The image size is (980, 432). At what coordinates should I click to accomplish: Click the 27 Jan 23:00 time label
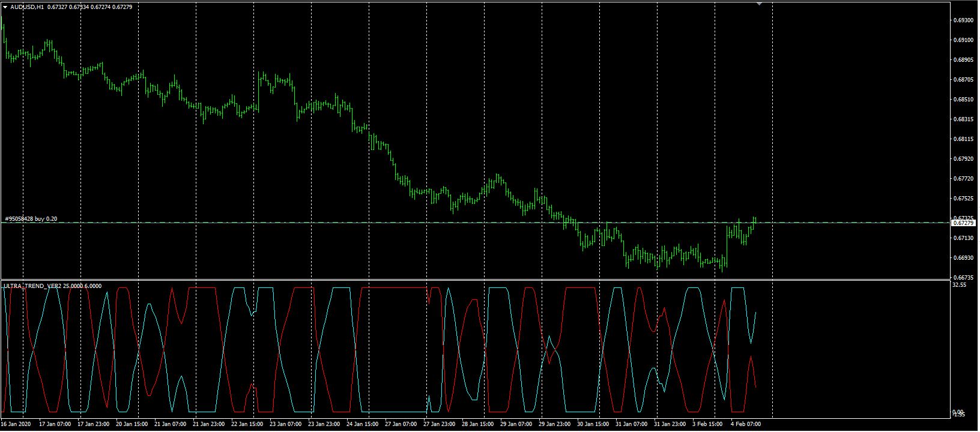439,424
